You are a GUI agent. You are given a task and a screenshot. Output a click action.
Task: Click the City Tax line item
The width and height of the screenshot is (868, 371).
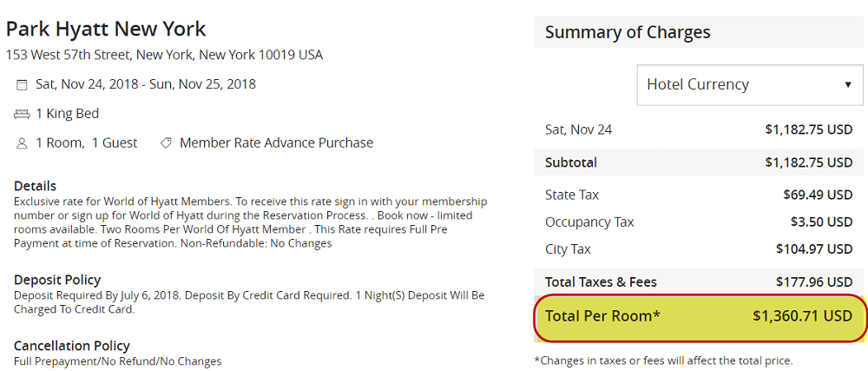[x=699, y=249]
